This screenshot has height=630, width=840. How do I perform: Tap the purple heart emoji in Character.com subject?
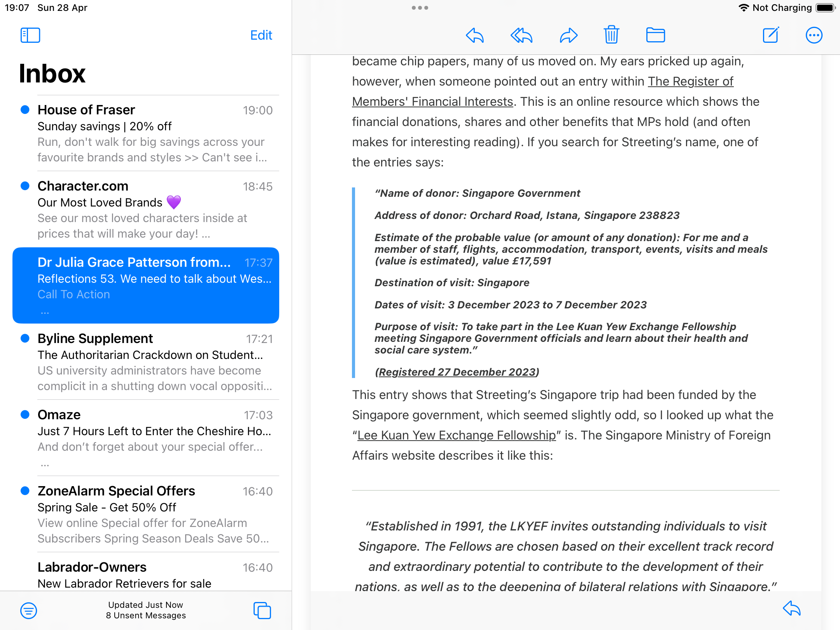(x=174, y=202)
